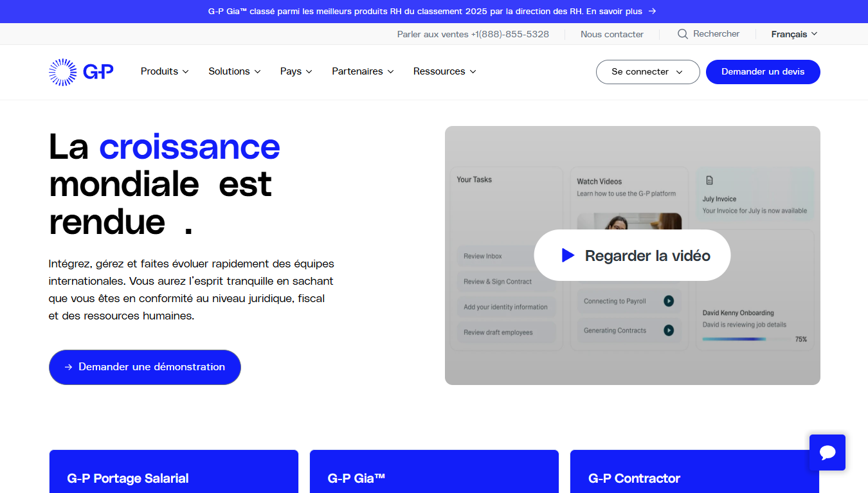
Task: Click the sales phone number +1(888)-855-5328
Action: pyautogui.click(x=510, y=34)
